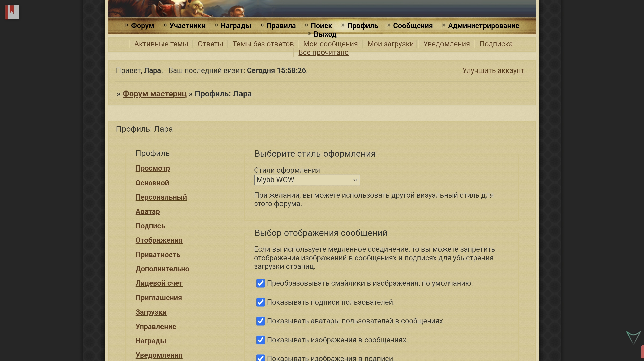
Task: Uncheck Преобразовывать смайлики в изображения
Action: pos(260,283)
